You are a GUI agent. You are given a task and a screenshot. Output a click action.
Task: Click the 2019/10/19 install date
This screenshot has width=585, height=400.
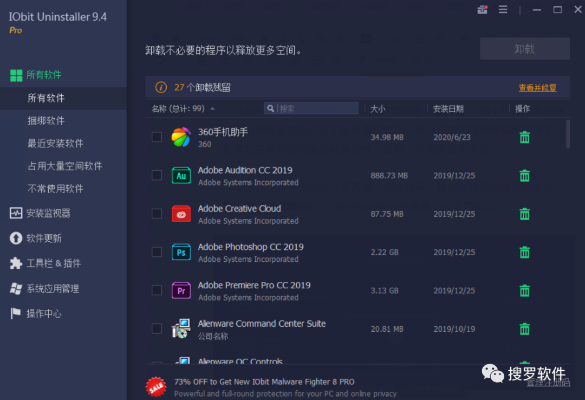pyautogui.click(x=454, y=329)
